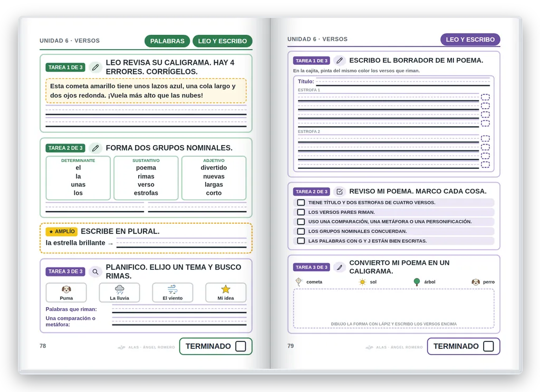Click the SUSTANTIVO column heading
540x392 pixels.
pyautogui.click(x=146, y=160)
